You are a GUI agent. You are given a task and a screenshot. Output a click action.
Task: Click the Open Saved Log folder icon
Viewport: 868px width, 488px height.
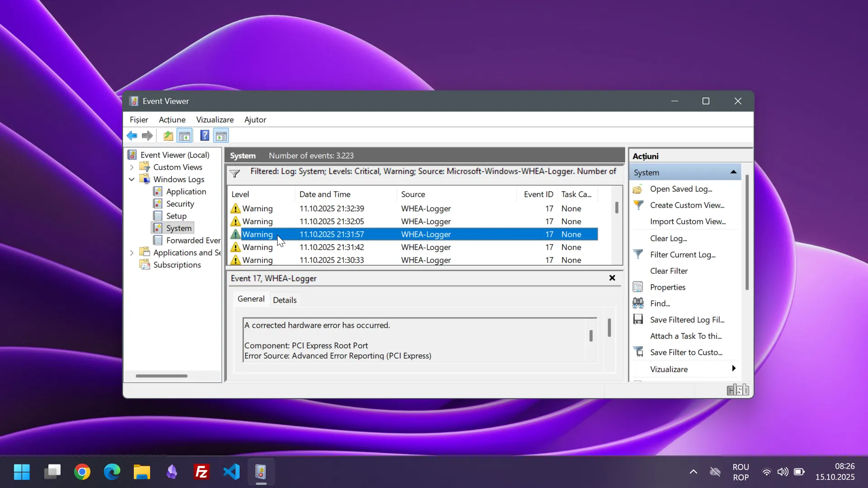(638, 189)
